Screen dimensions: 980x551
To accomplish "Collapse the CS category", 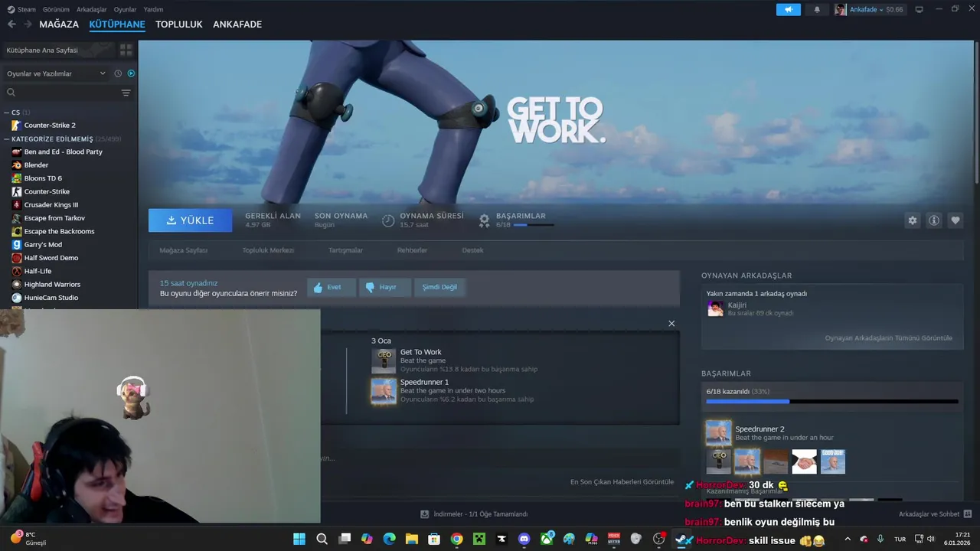I will click(7, 112).
